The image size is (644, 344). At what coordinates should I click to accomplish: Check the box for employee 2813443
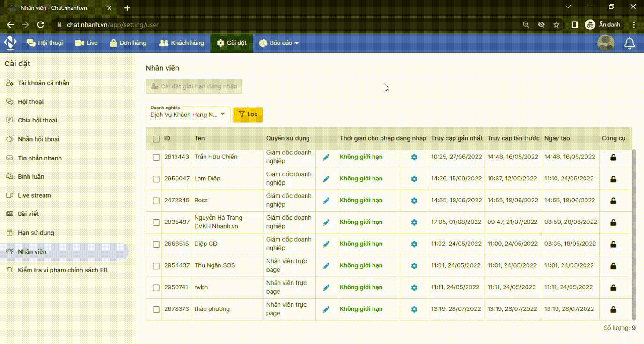coord(156,158)
